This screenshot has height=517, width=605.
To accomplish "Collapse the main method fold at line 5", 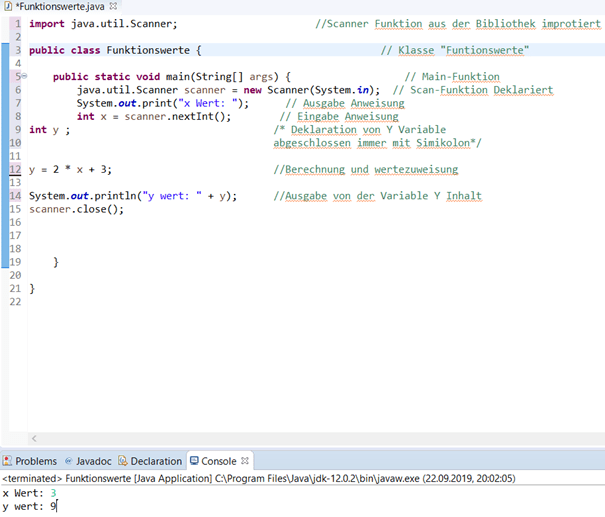I will (x=24, y=76).
